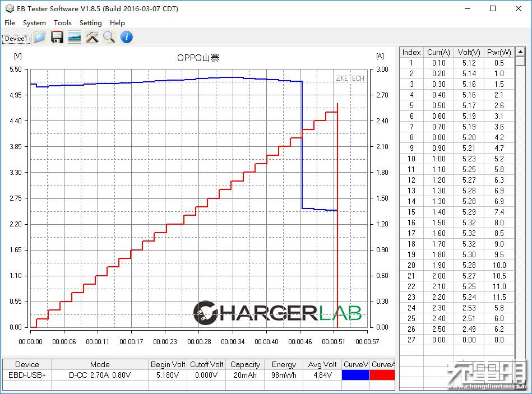Viewport: 532px width, 394px height.
Task: Click the floppy disk save icon
Action: pos(57,38)
